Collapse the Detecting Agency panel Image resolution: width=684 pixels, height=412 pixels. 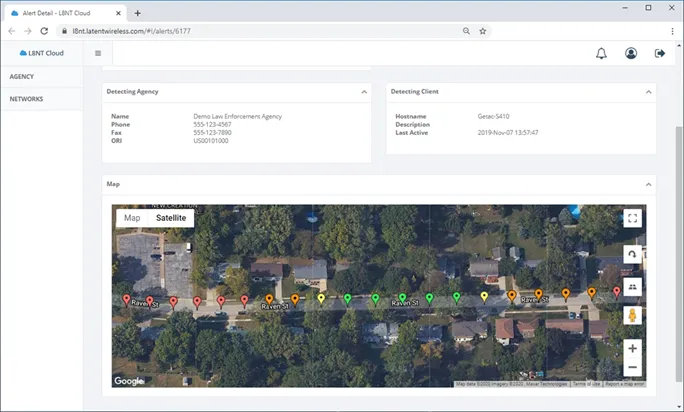[364, 92]
